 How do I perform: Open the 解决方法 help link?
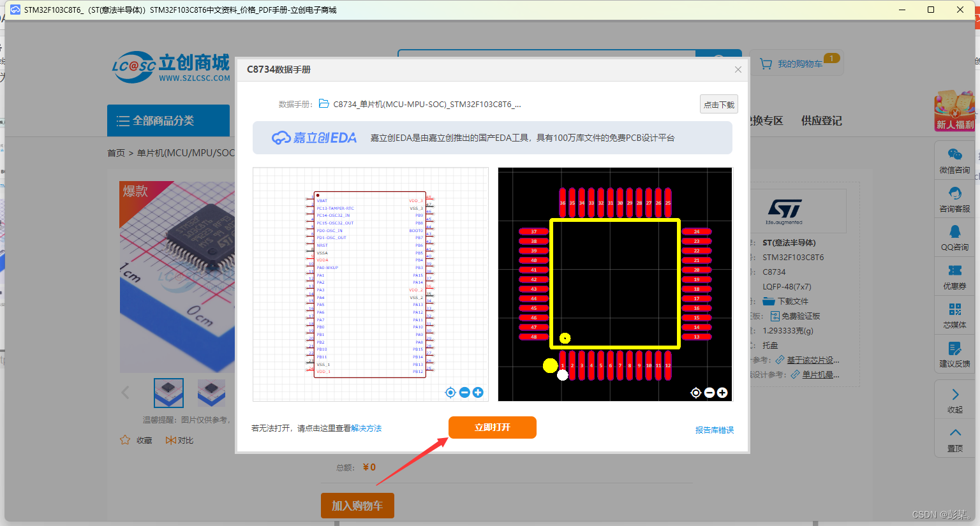click(366, 428)
